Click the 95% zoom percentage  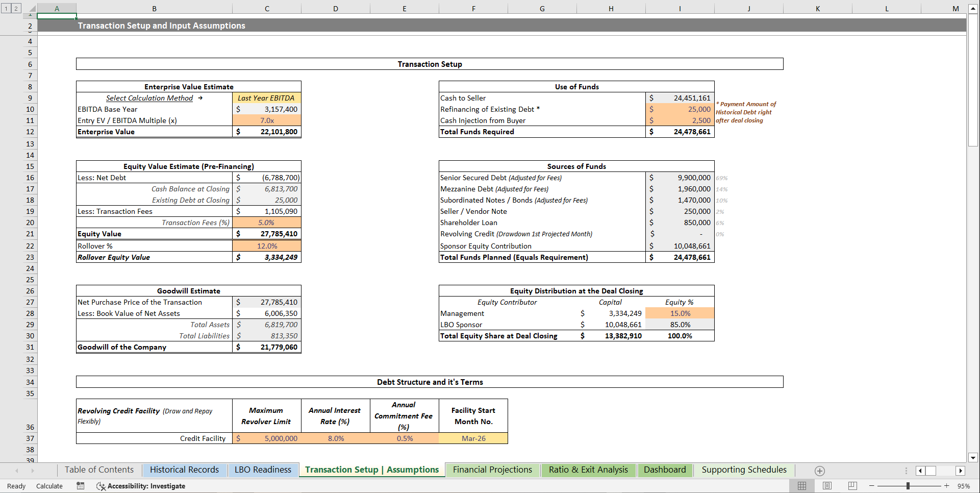click(x=963, y=486)
